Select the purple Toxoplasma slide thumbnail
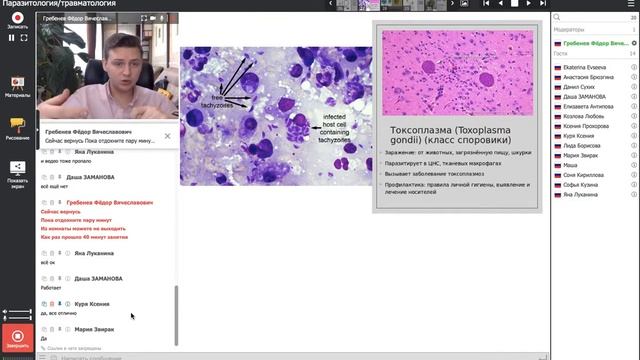Screen dimensions: 640x360 point(369,5)
